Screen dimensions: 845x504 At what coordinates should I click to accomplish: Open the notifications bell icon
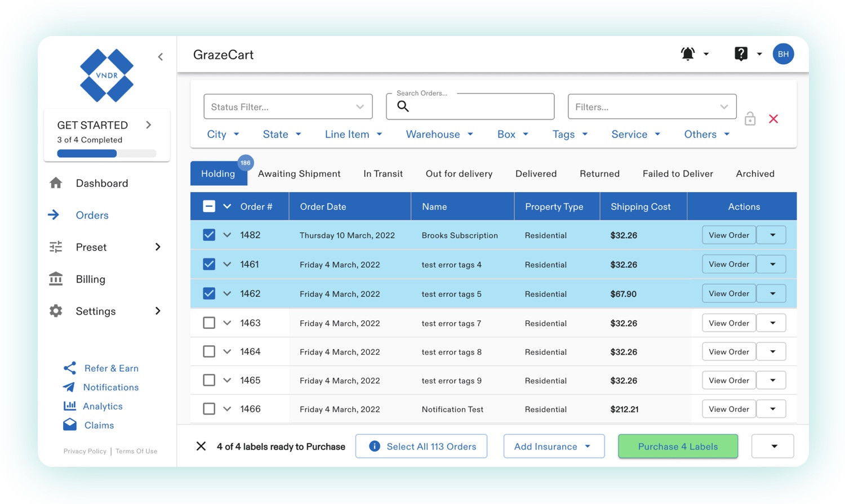687,54
